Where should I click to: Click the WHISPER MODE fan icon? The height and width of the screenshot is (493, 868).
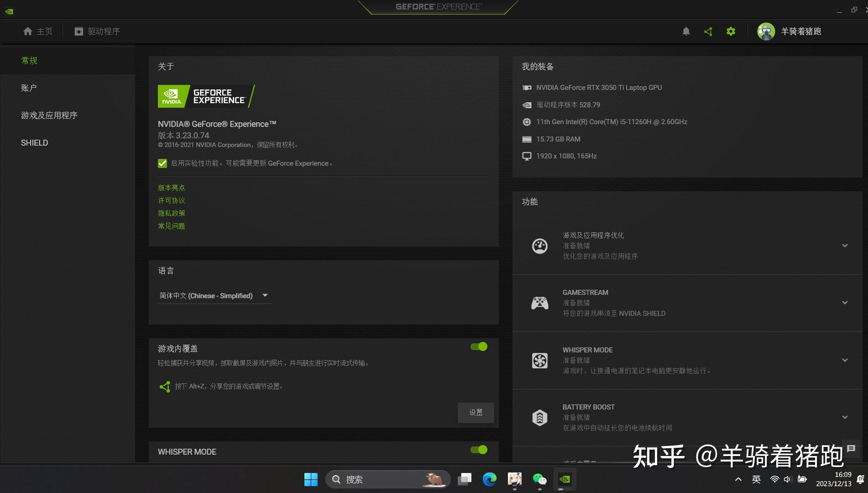coord(540,361)
